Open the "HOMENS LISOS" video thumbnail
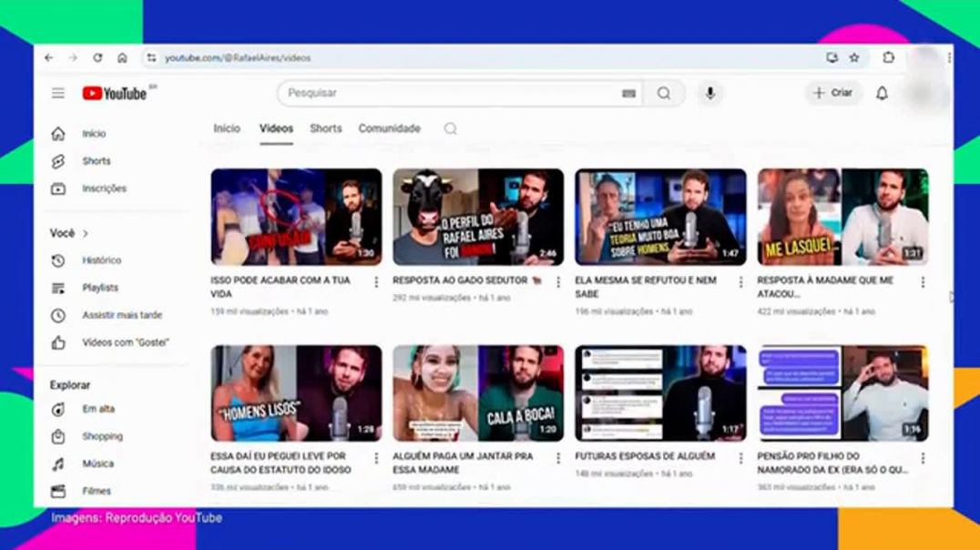The height and width of the screenshot is (550, 980). coord(296,393)
